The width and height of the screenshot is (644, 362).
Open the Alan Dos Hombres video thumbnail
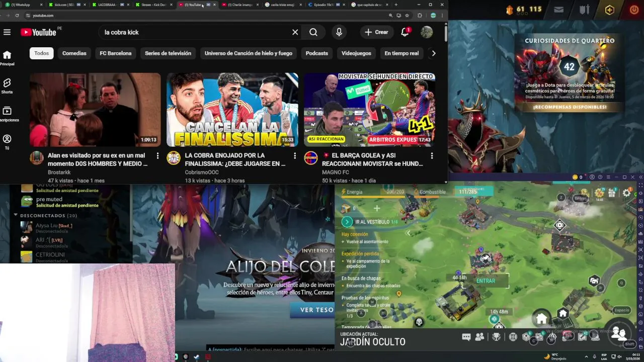[95, 110]
